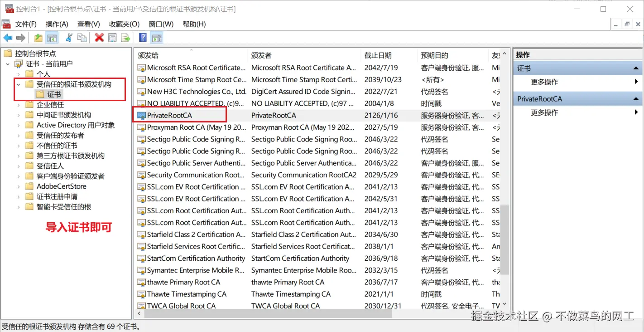Collapse the 证书 section in action pane
This screenshot has height=332, width=644.
click(x=636, y=68)
